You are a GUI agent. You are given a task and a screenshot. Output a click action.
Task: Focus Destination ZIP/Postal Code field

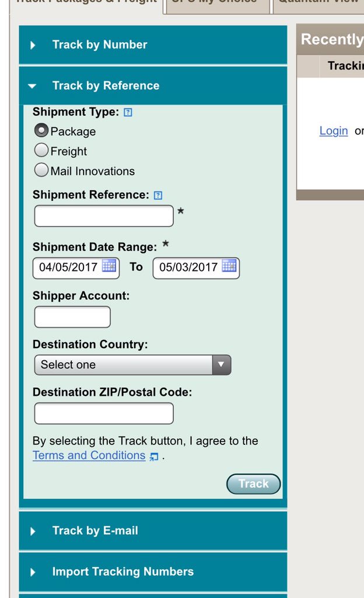pos(104,413)
